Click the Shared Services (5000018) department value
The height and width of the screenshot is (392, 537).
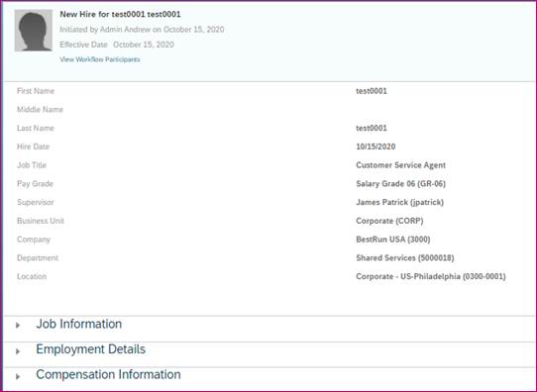405,258
